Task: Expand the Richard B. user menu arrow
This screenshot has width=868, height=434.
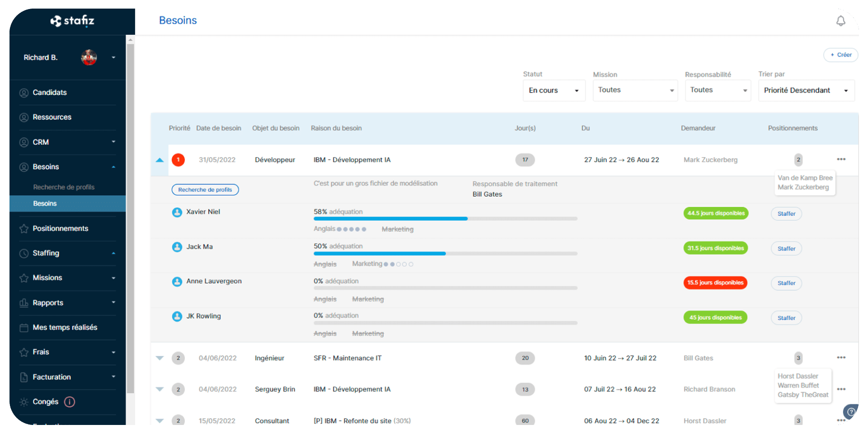Action: [113, 57]
